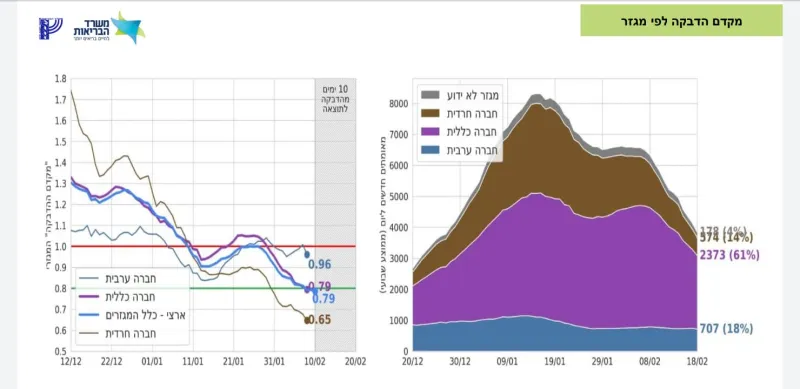The width and height of the screenshot is (800, 389).
Task: Click the 8000 tick on the area chart y-axis
Action: coord(399,104)
